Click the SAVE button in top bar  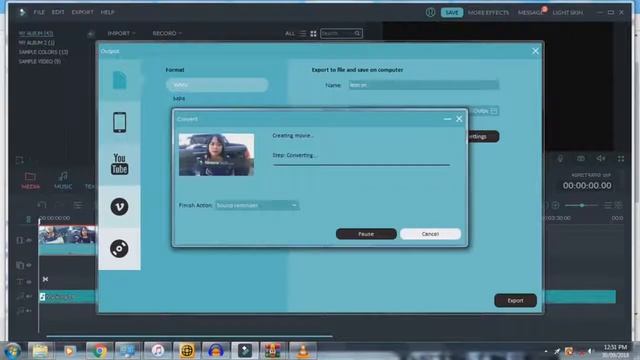(x=452, y=13)
